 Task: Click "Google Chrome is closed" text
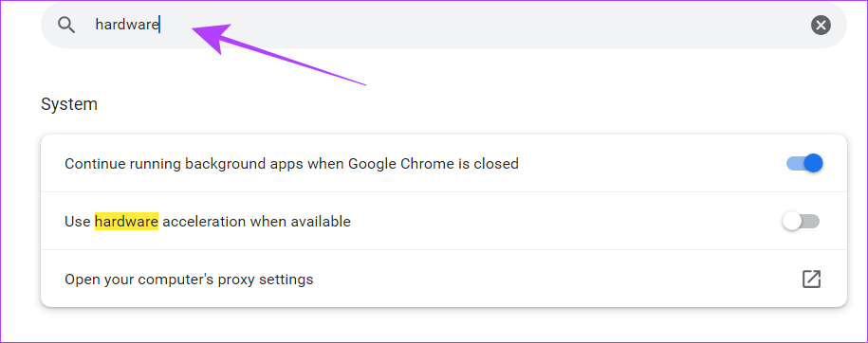433,164
